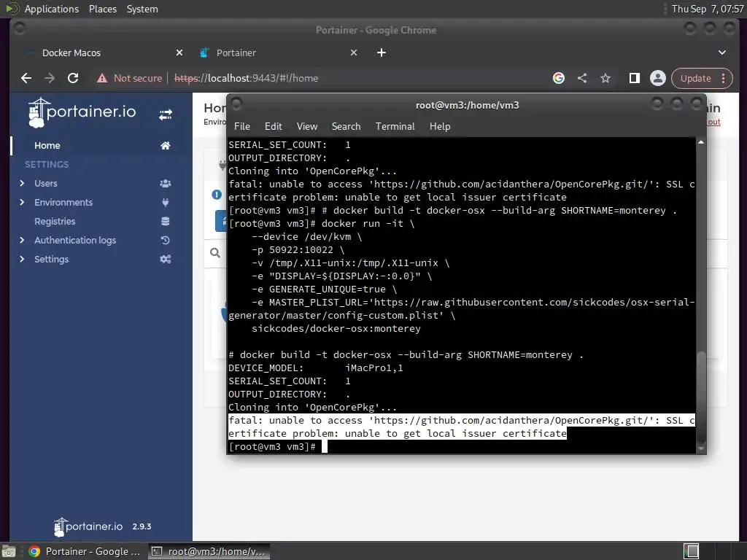Switch to the Portainer browser tab
The width and height of the screenshot is (747, 560).
tap(279, 52)
